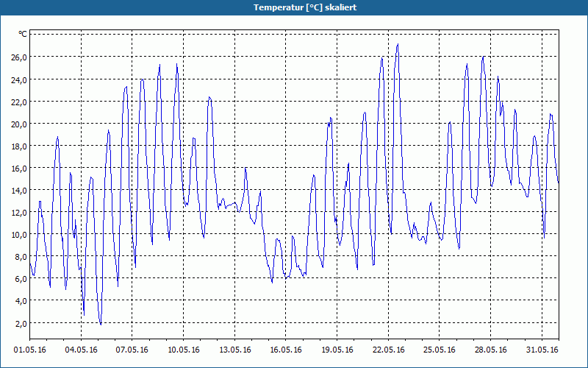Click the 12,0 y-axis label

[x=19, y=212]
